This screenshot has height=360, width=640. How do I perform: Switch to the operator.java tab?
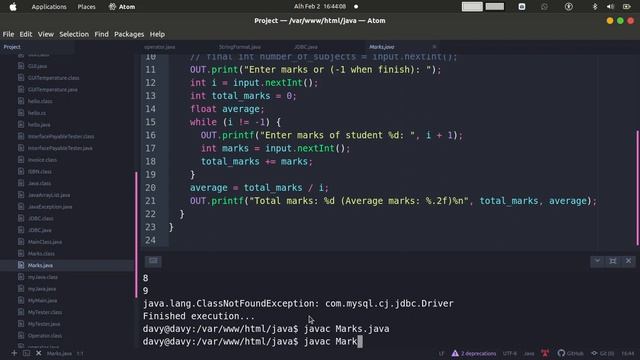(x=160, y=47)
